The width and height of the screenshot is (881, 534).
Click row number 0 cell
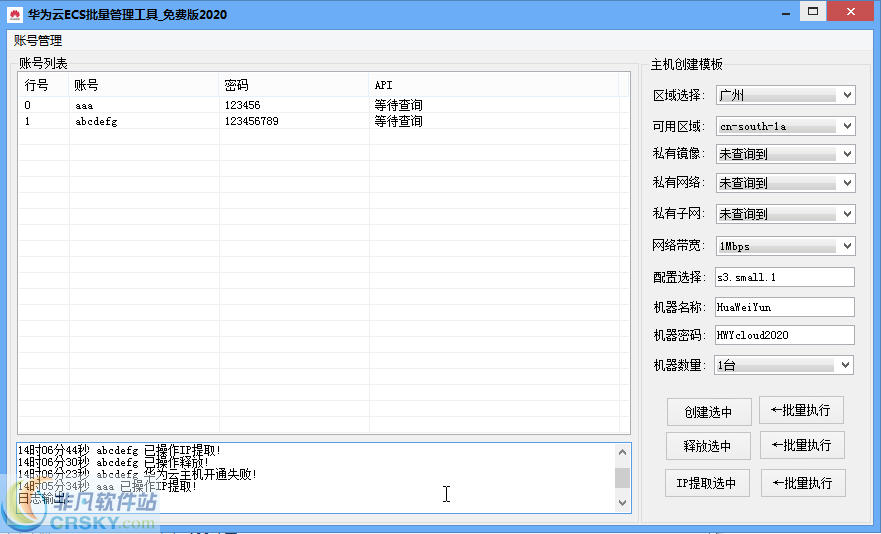28,105
